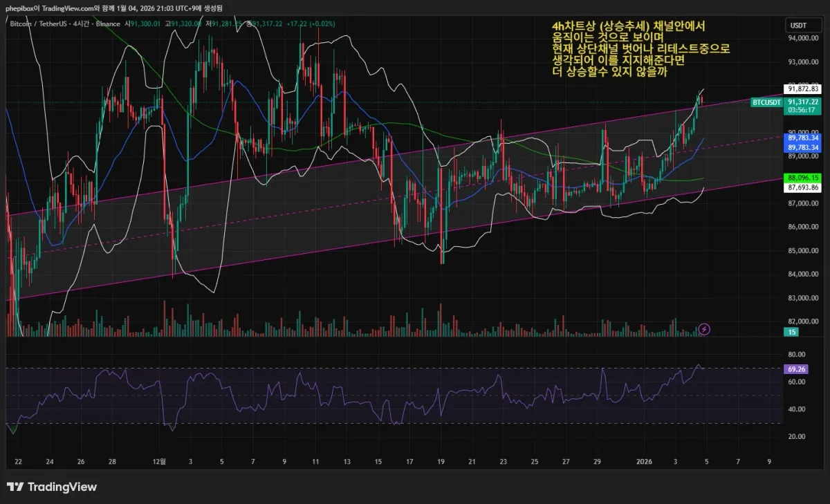Screen dimensions: 830x504
Task: Click the purple lightning bolt icon
Action: 704,329
